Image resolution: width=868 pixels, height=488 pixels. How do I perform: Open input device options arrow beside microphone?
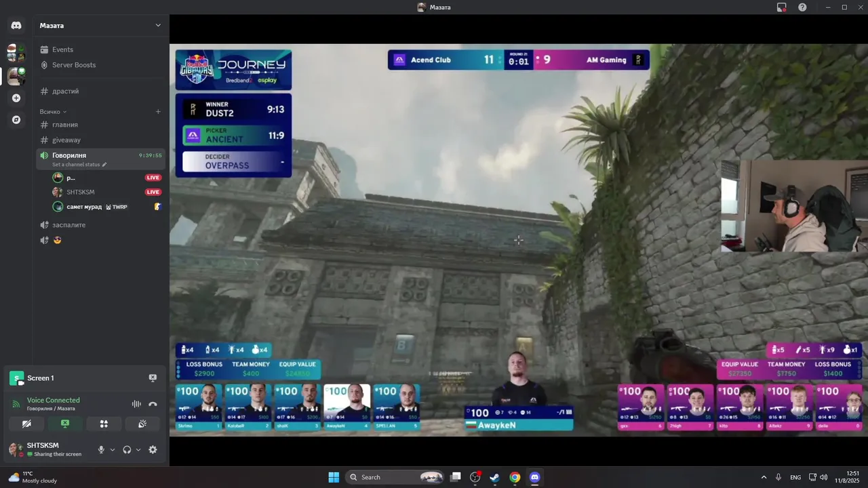click(113, 449)
